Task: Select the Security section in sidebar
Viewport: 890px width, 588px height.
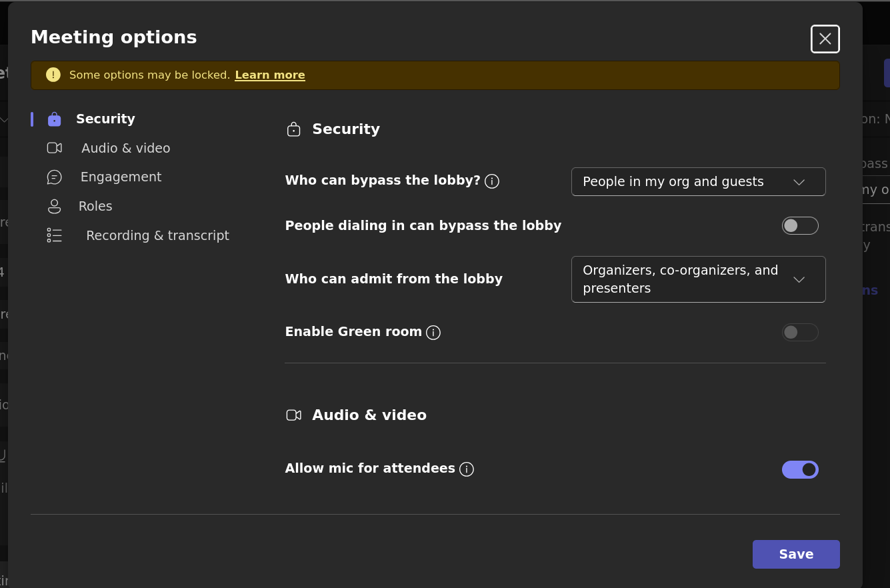Action: [105, 119]
